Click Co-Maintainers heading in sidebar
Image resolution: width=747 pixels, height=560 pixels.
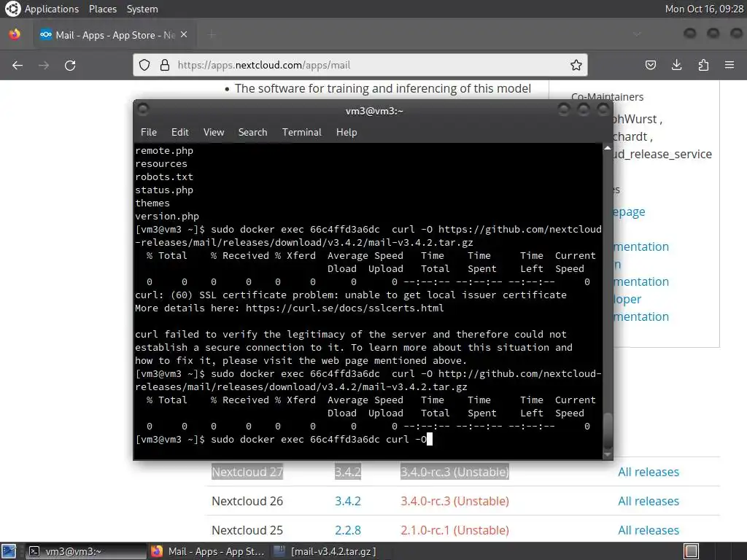click(x=607, y=97)
